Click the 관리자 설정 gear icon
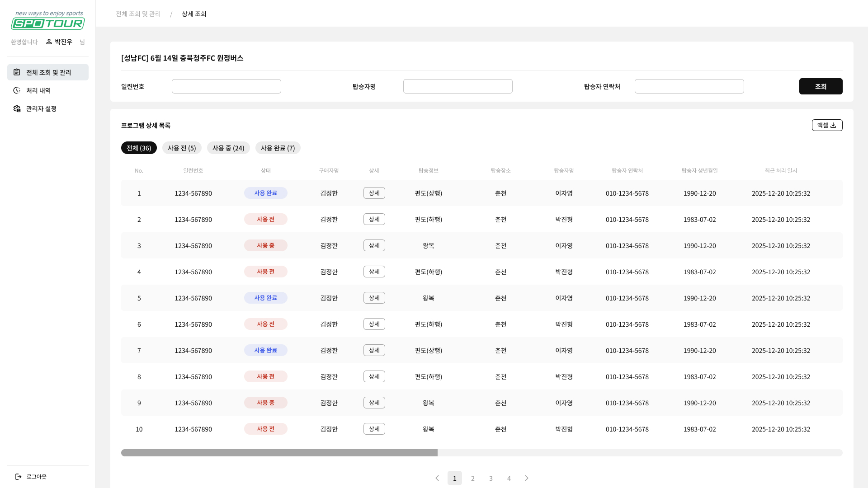The width and height of the screenshot is (868, 488). coord(17,108)
